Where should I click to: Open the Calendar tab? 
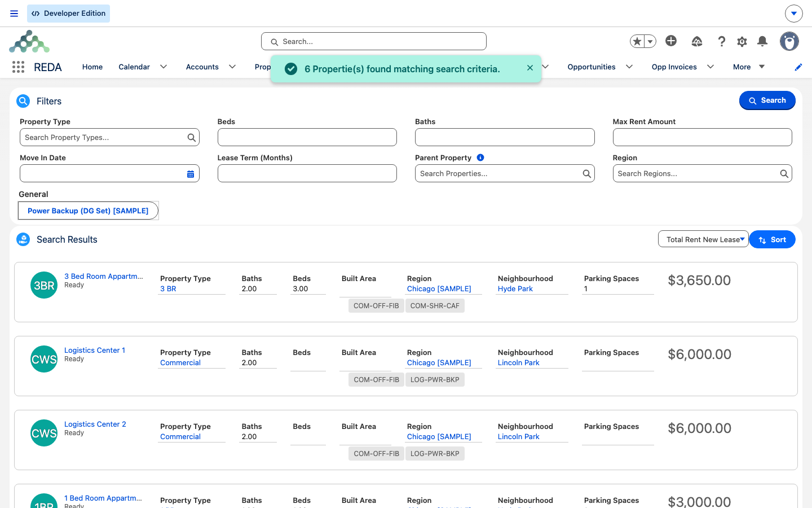pos(134,67)
